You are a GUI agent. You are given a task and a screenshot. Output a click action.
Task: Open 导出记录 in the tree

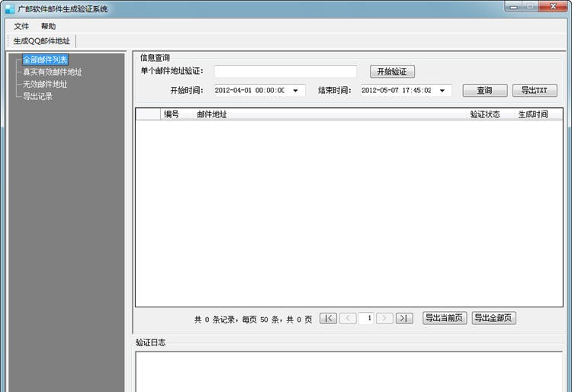click(x=38, y=97)
